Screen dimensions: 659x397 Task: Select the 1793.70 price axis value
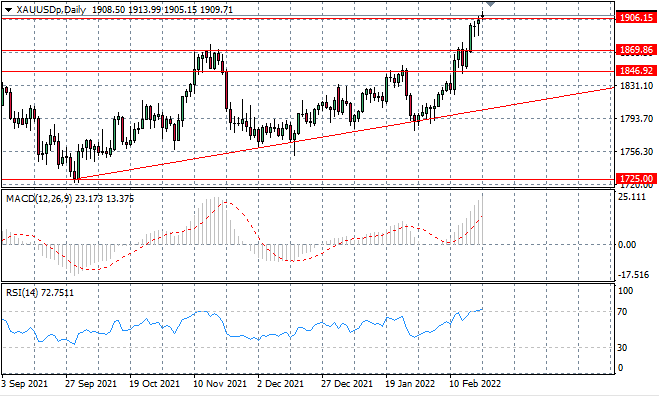(636, 118)
